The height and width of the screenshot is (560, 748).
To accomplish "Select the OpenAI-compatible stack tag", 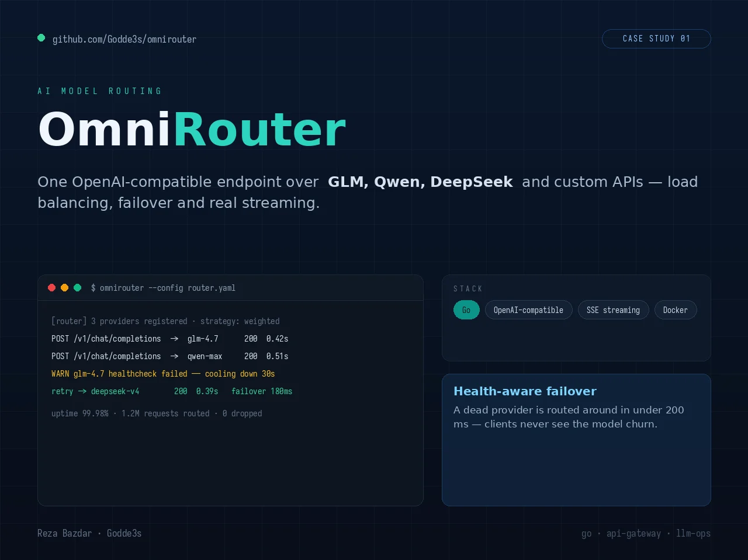I will coord(528,310).
